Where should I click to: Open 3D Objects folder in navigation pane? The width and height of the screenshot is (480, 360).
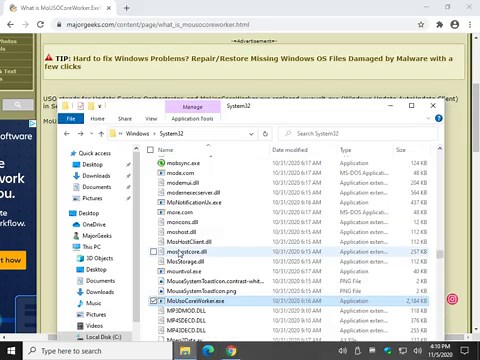click(x=99, y=258)
